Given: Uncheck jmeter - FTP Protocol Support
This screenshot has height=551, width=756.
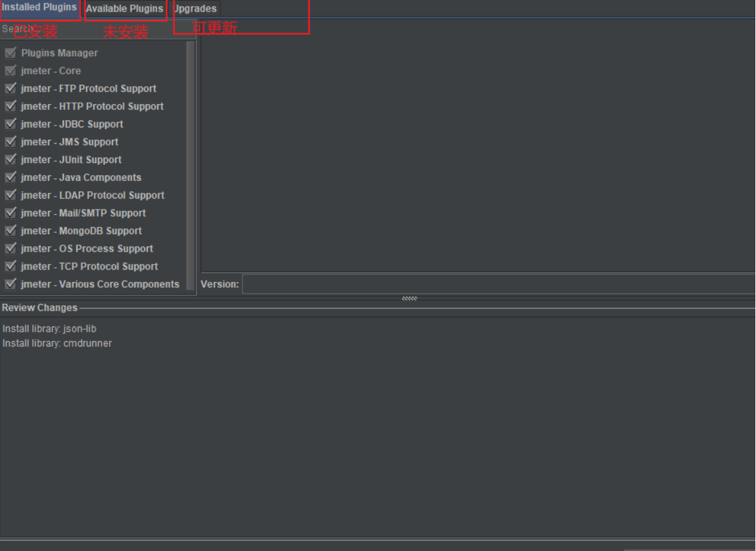Looking at the screenshot, I should (x=10, y=88).
